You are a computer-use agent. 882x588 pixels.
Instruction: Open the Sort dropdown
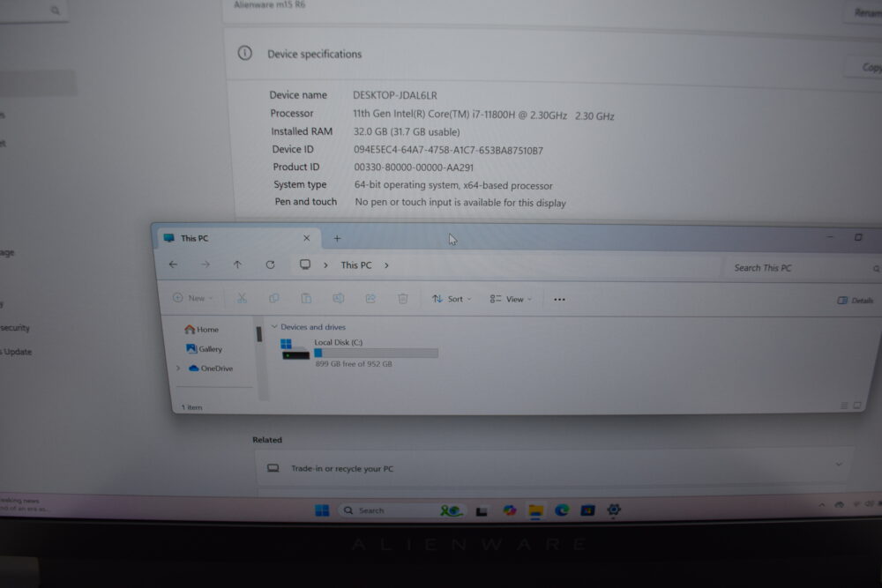click(452, 299)
